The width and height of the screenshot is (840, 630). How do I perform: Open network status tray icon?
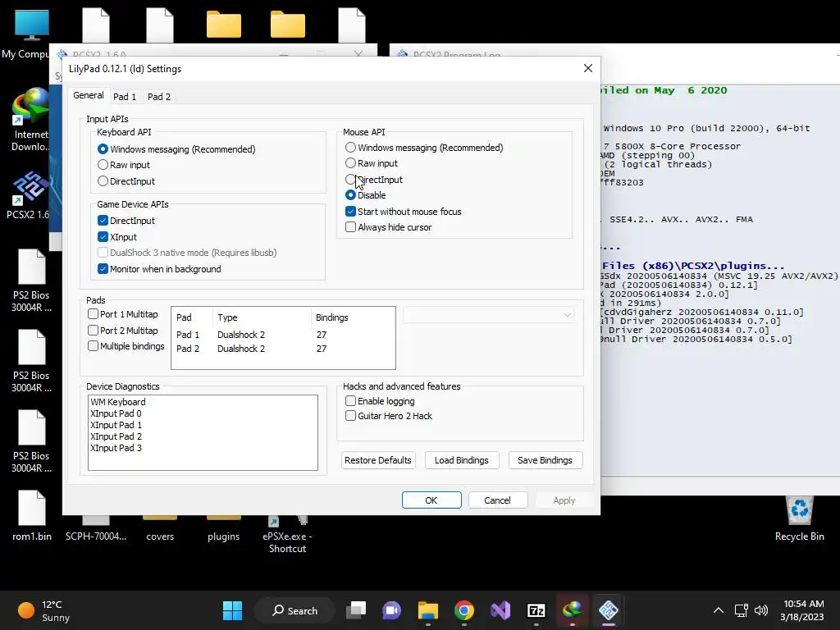tap(741, 610)
